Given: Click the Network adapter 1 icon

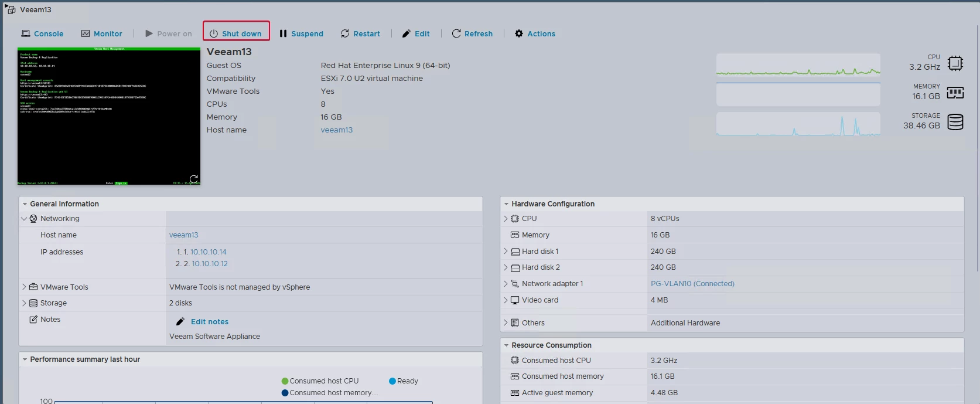Looking at the screenshot, I should tap(515, 284).
